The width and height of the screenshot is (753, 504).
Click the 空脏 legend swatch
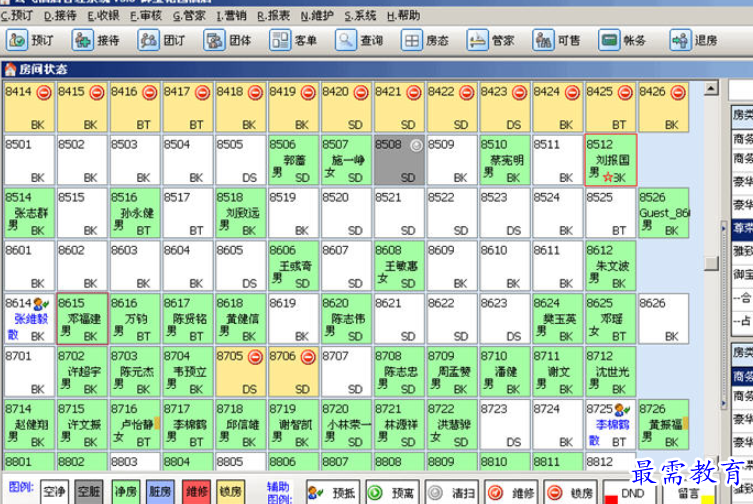tap(89, 492)
